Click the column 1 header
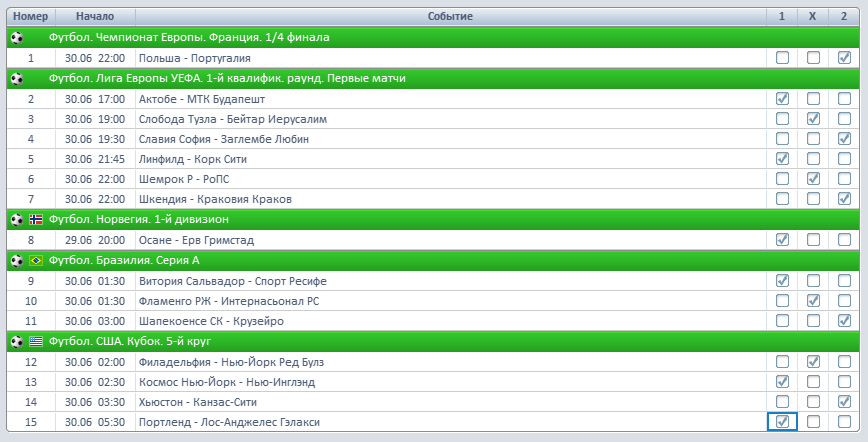 [x=782, y=17]
